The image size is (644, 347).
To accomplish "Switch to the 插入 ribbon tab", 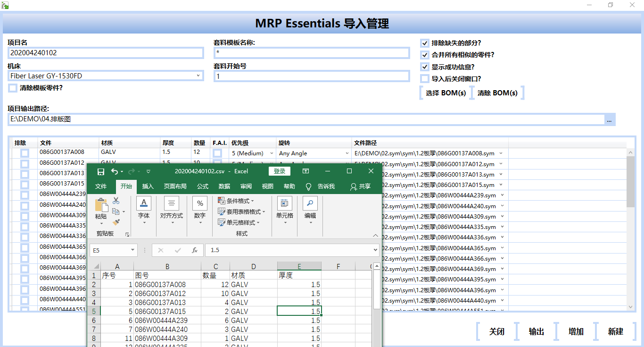I will (148, 186).
